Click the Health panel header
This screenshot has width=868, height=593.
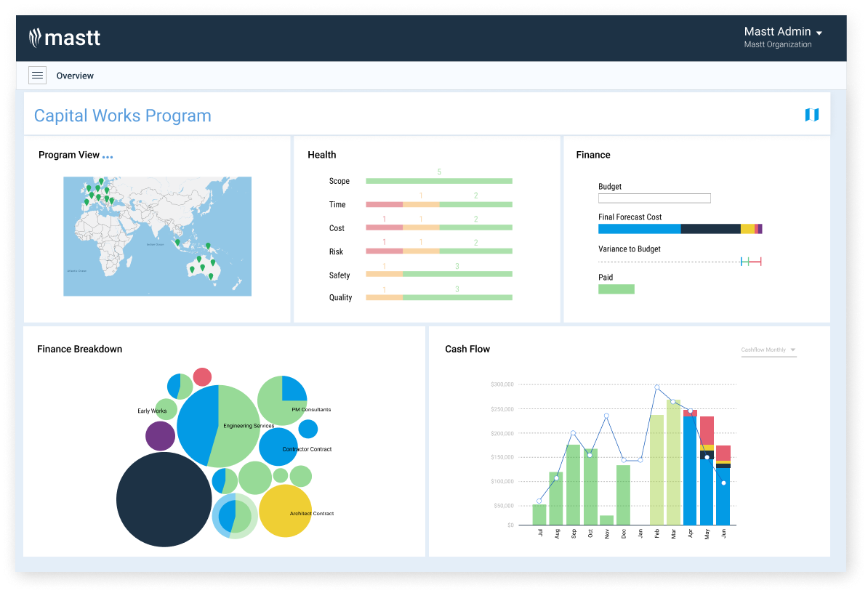(322, 155)
